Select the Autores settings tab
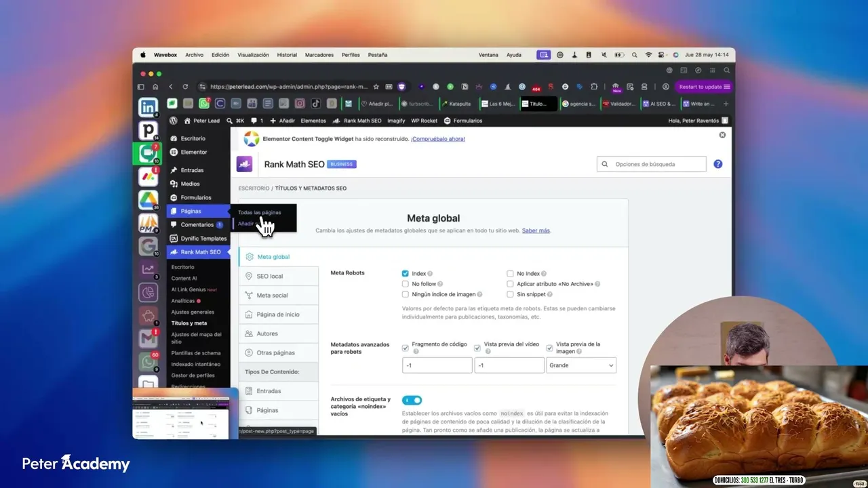This screenshot has height=488, width=868. click(279, 333)
